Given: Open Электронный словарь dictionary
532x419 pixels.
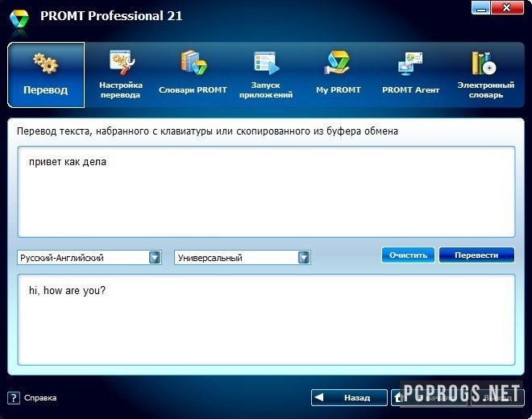Looking at the screenshot, I should coord(486,75).
